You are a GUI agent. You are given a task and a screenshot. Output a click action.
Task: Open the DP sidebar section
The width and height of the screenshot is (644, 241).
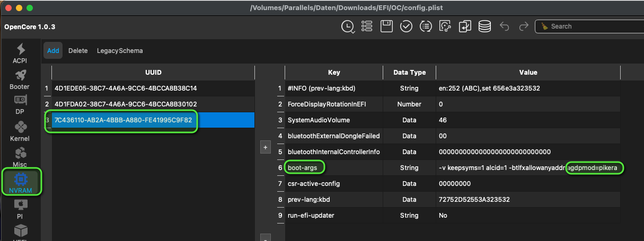click(x=20, y=105)
